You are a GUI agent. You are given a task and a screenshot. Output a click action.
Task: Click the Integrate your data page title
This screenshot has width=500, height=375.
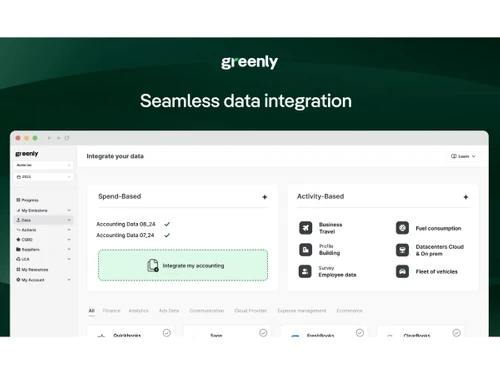point(115,156)
